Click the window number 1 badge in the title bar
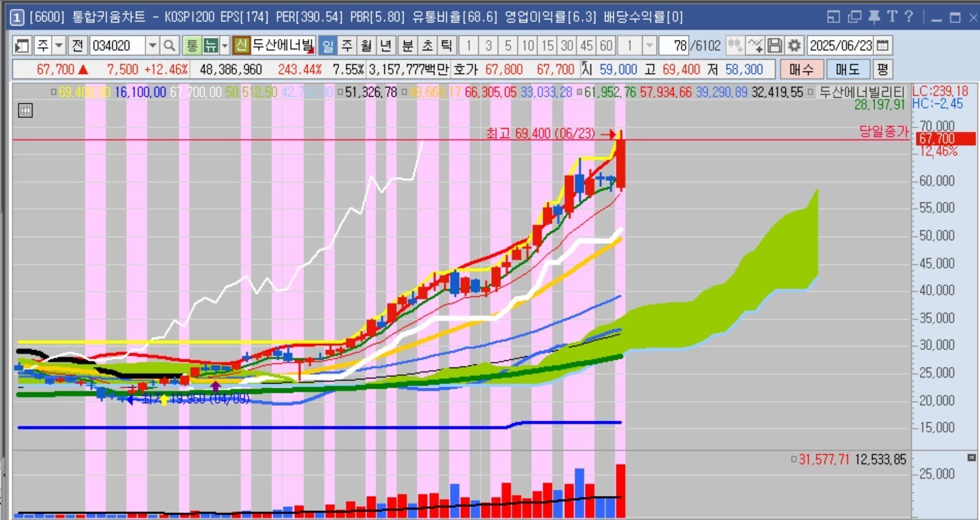 (x=18, y=17)
